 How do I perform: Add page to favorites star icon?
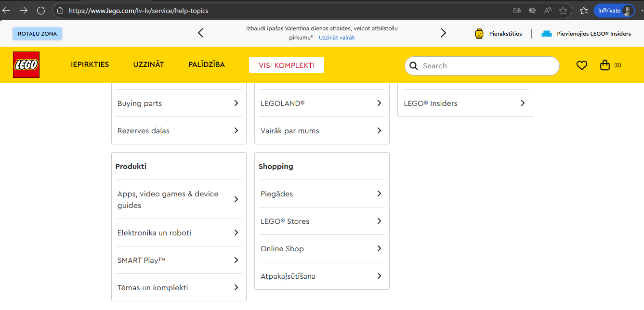[x=563, y=11]
